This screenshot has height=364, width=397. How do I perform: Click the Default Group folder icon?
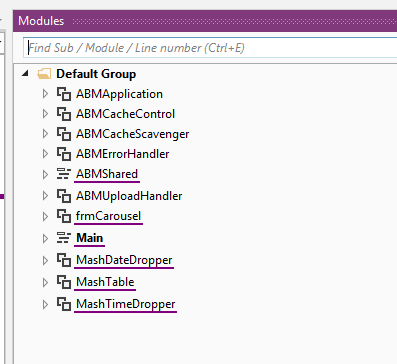[44, 74]
